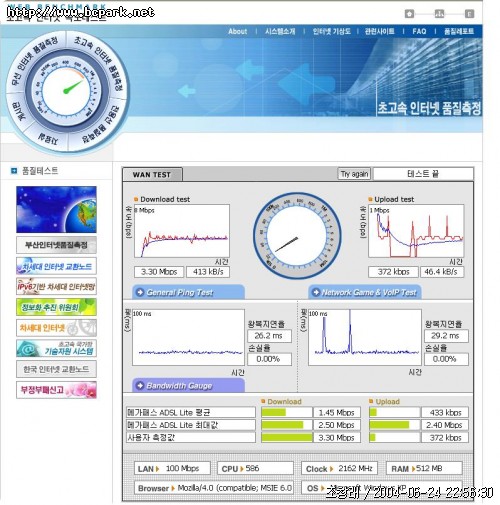The width and height of the screenshot is (500, 505).
Task: Click the home icon at top right
Action: (x=410, y=14)
